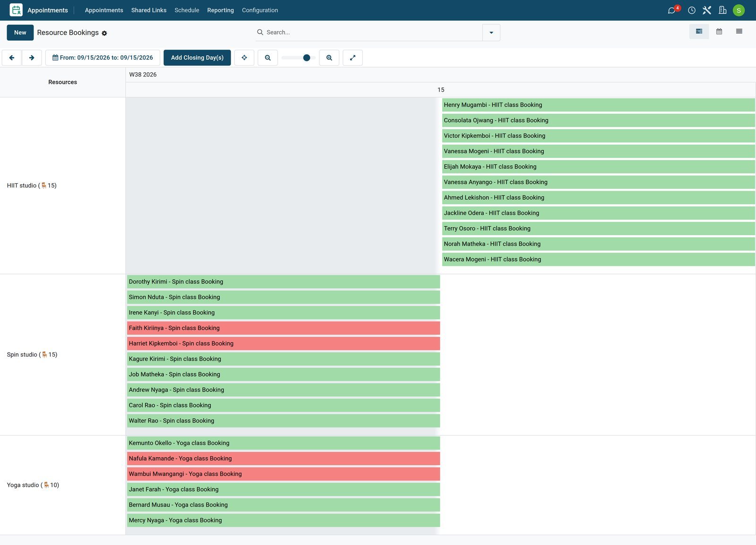
Task: Adjust the zoom level slider
Action: (x=299, y=58)
